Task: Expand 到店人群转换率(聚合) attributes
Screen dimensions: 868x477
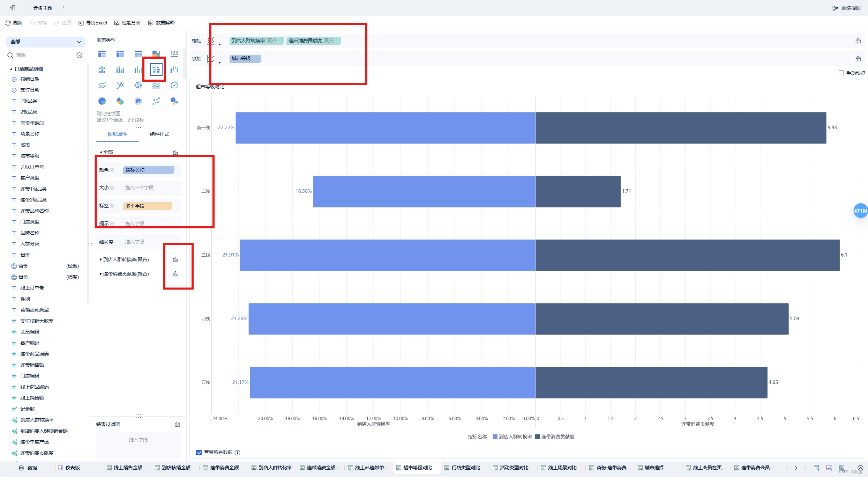Action: click(100, 259)
